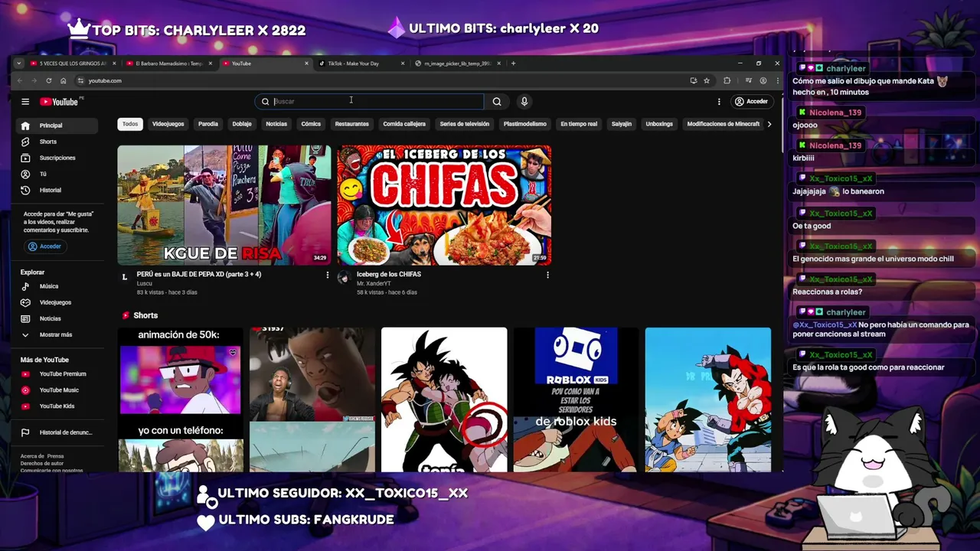Select the Unboxings filter chip

coord(659,124)
